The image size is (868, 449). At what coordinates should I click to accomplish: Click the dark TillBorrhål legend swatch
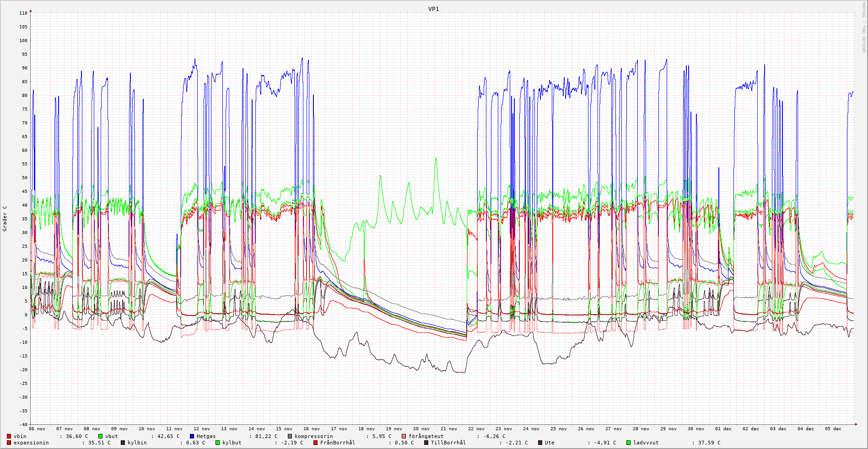(426, 443)
